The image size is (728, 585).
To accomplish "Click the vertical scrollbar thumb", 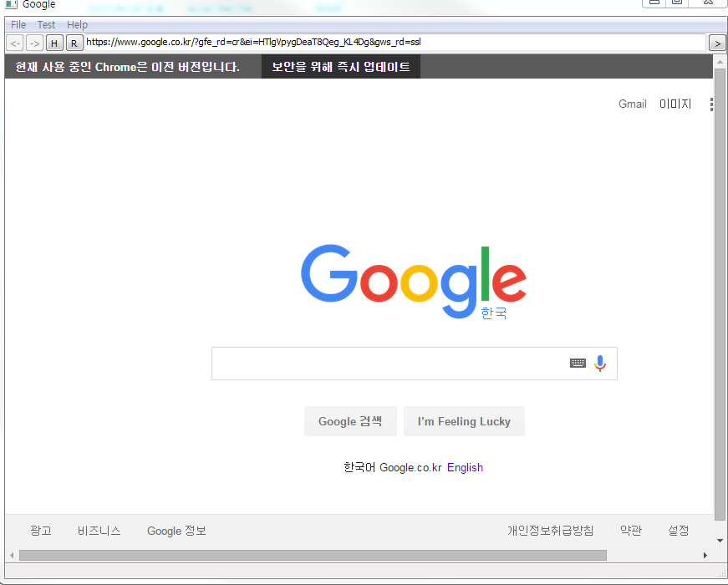I will (x=720, y=295).
